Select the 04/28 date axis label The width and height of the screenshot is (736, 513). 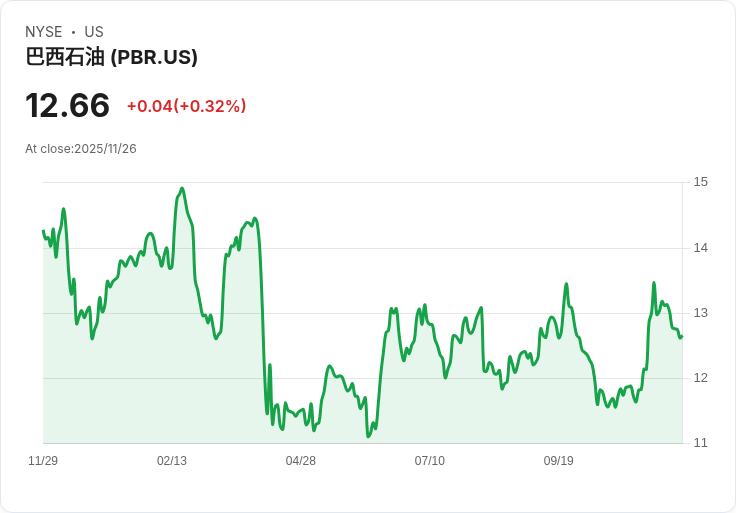click(x=300, y=461)
